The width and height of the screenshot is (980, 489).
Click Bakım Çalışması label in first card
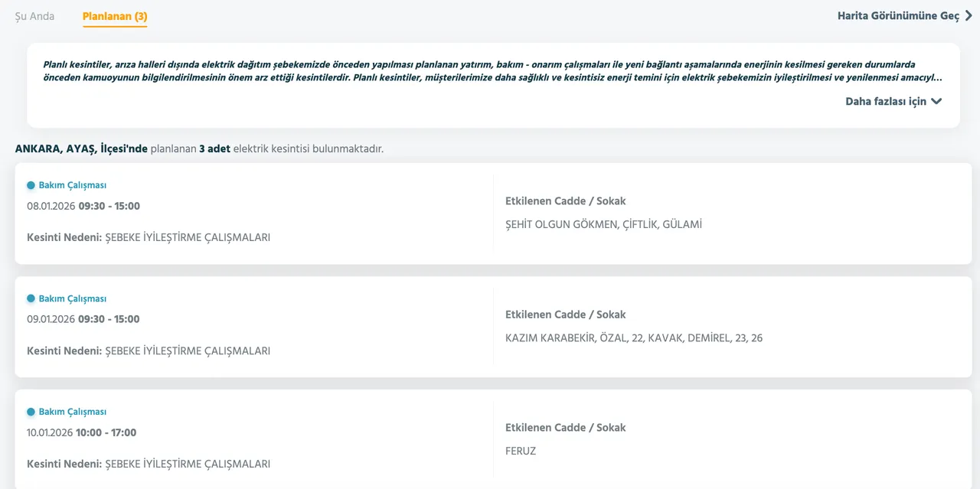[x=73, y=185]
